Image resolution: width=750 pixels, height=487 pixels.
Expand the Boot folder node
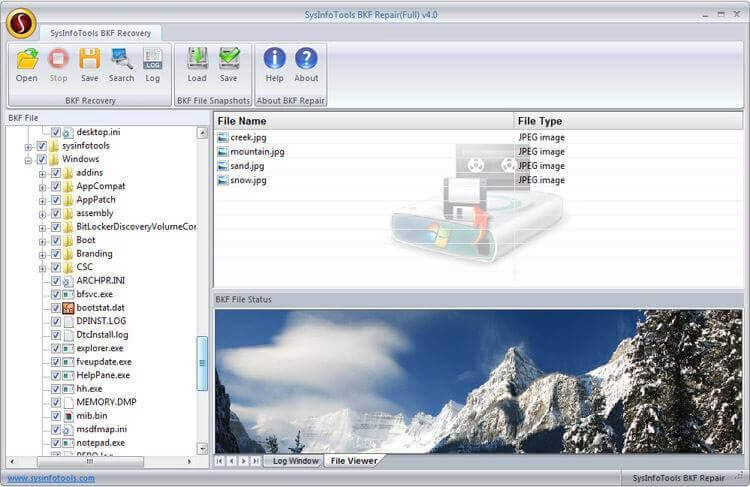click(x=43, y=240)
